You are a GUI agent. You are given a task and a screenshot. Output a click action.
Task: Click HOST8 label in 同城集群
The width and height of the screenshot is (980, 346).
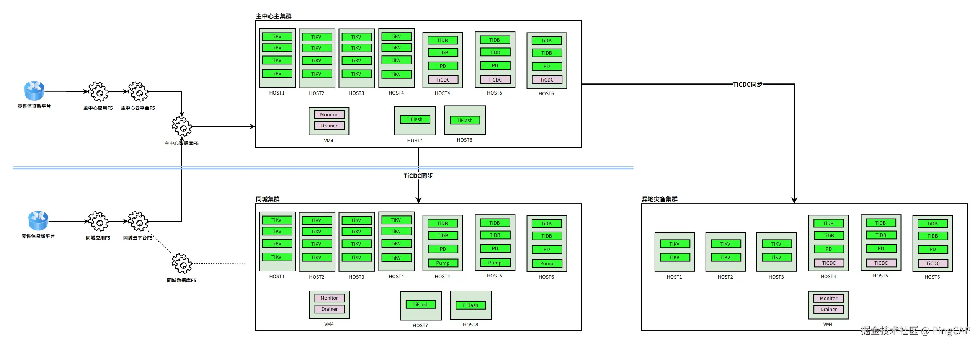pyautogui.click(x=470, y=325)
